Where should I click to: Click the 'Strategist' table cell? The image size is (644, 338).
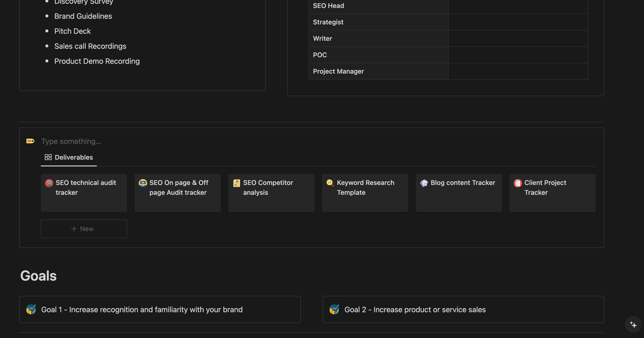tap(378, 22)
